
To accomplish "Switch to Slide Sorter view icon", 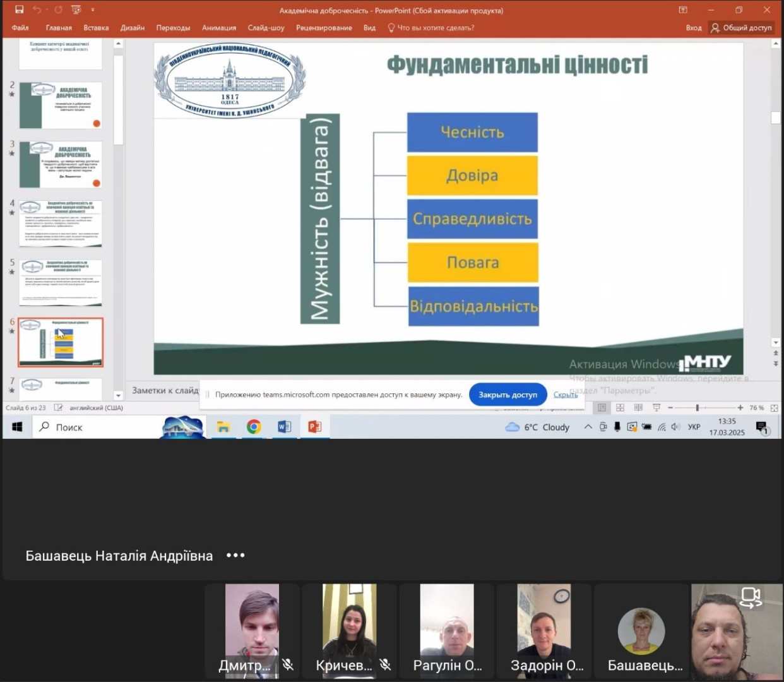I will 620,408.
